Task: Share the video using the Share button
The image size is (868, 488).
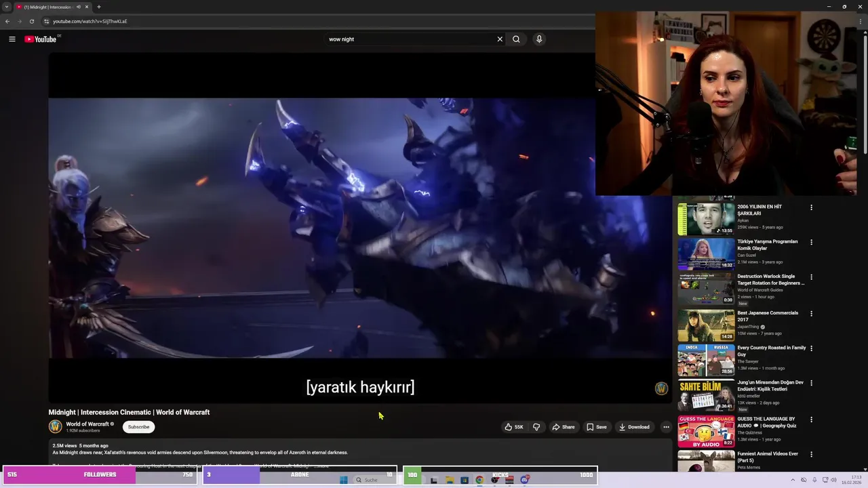Action: [564, 427]
